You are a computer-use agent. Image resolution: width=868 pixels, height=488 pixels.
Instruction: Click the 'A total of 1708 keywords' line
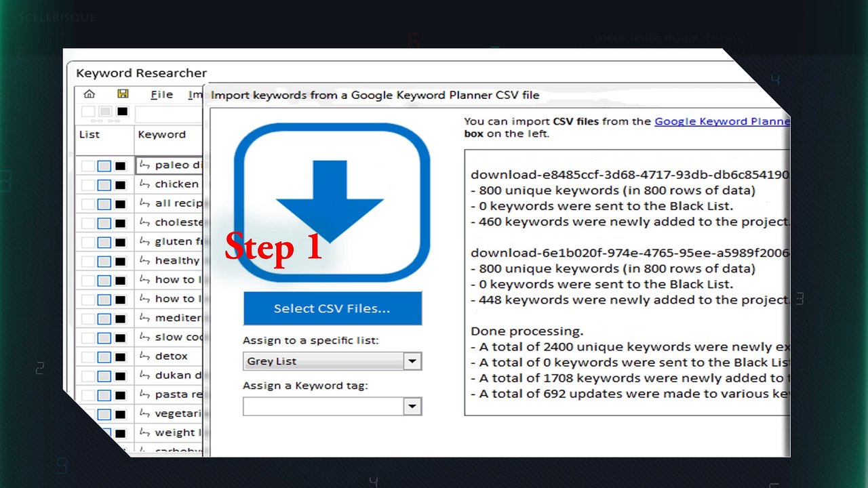[630, 378]
